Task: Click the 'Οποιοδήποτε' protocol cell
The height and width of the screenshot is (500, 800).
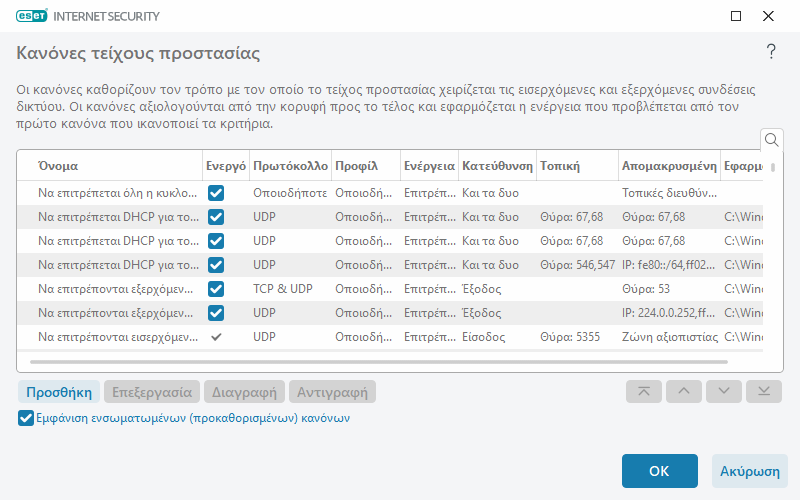Action: (x=290, y=193)
